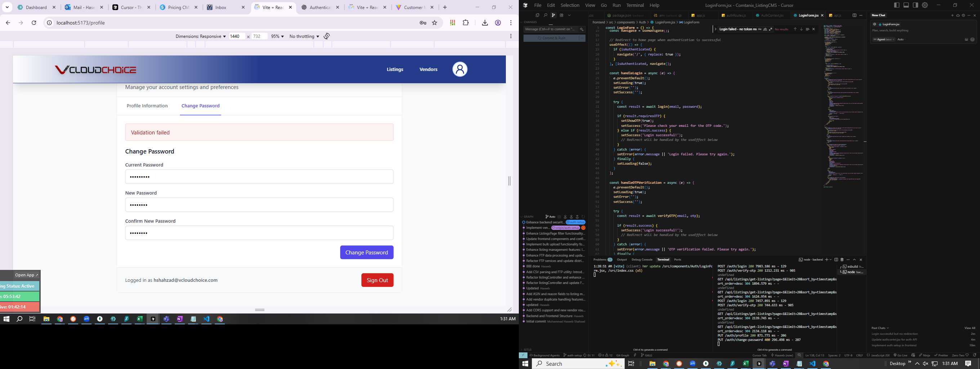
Task: Open Source Control icon in Cursor sidebar
Action: pos(553,15)
